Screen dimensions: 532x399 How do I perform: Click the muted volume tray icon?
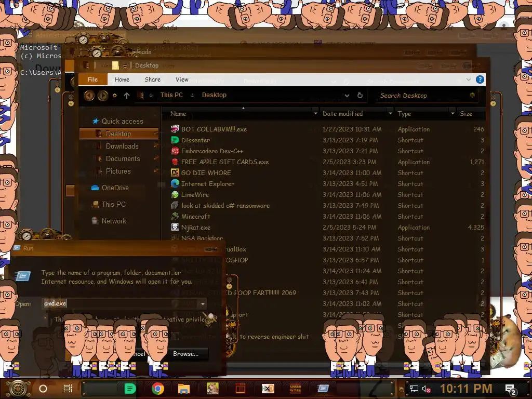click(x=426, y=389)
